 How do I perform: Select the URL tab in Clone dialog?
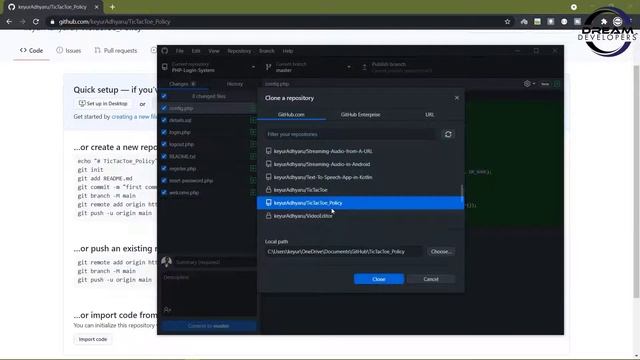[x=429, y=115]
